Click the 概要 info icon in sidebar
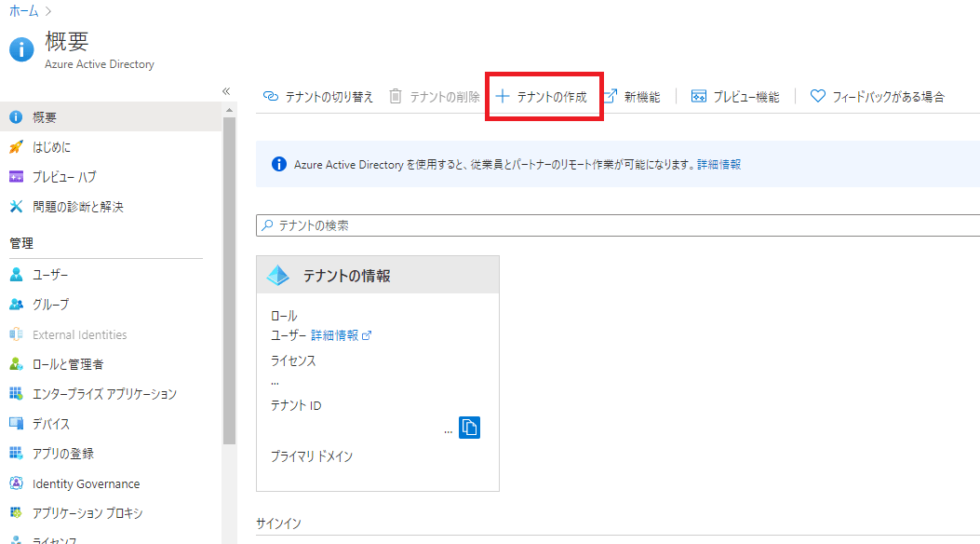The image size is (980, 544). coord(16,117)
